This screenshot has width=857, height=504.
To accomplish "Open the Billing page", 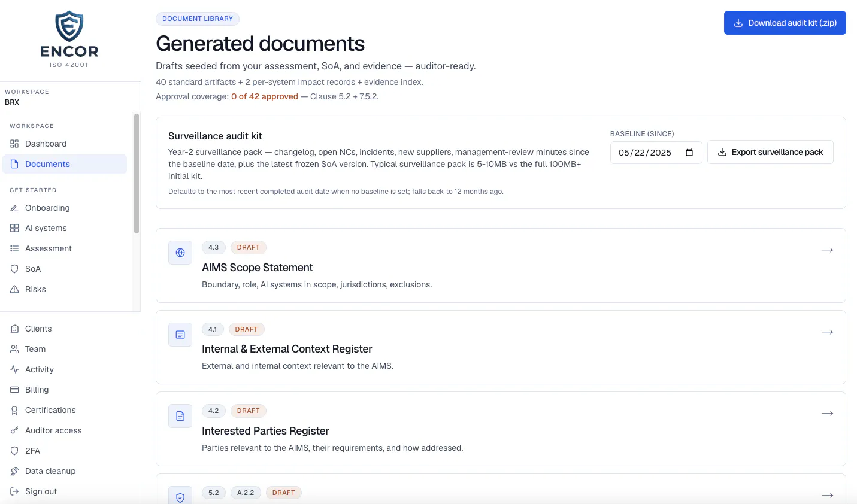I will (65, 390).
